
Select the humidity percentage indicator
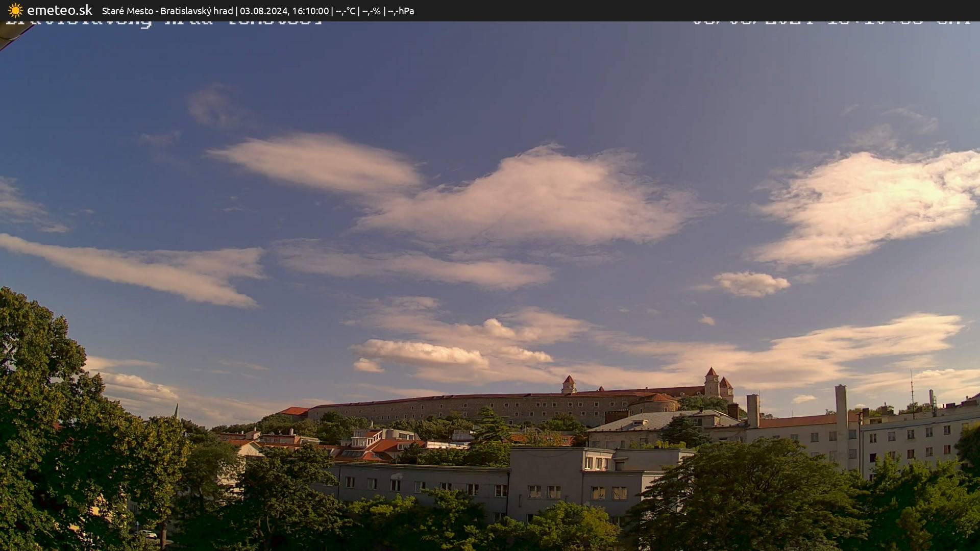373,10
